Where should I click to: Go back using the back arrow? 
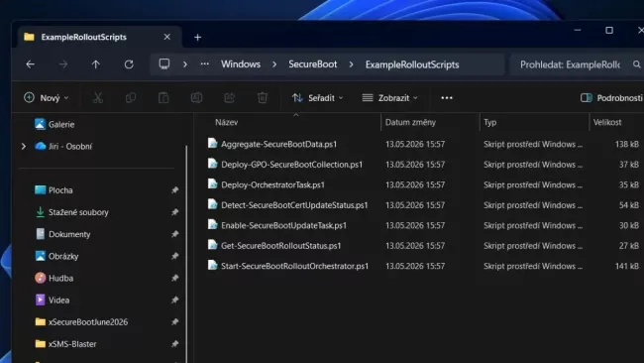tap(30, 64)
